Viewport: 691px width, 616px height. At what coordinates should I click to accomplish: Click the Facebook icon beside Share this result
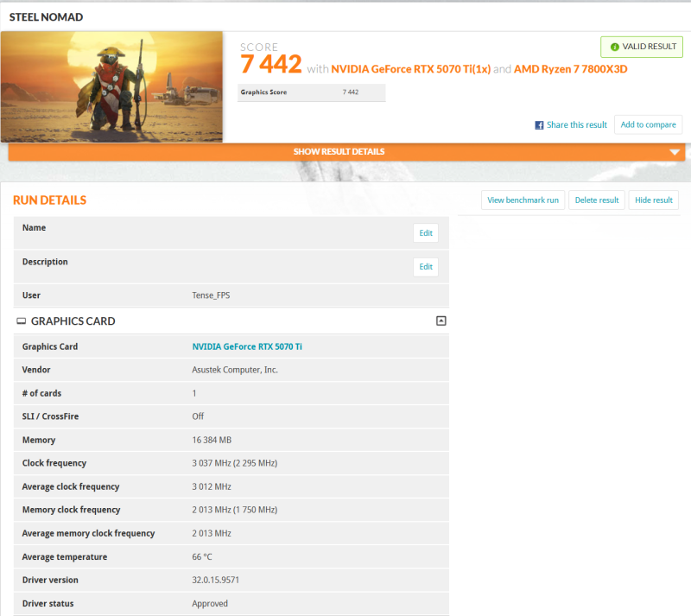click(x=539, y=125)
